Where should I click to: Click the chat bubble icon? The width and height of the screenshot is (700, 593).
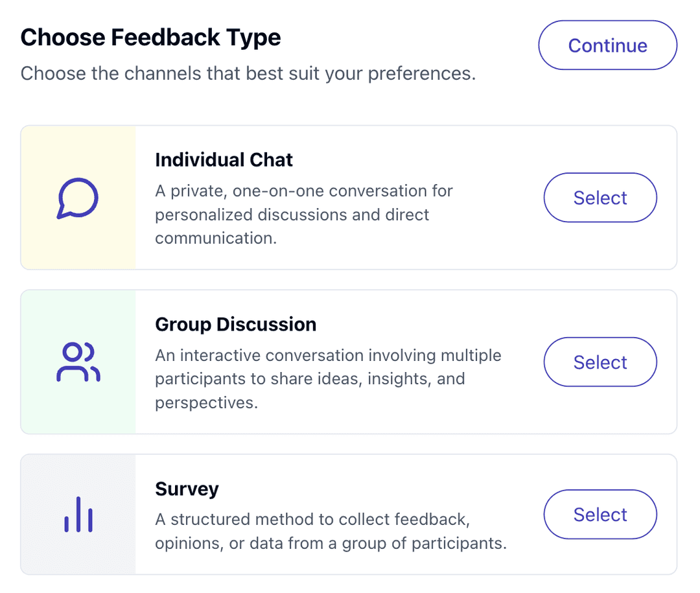[x=78, y=198]
